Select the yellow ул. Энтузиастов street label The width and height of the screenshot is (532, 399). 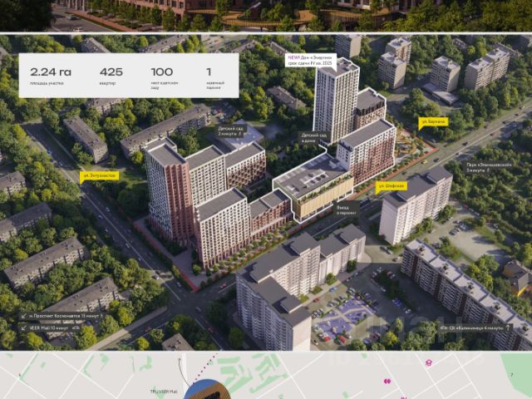pyautogui.click(x=100, y=175)
